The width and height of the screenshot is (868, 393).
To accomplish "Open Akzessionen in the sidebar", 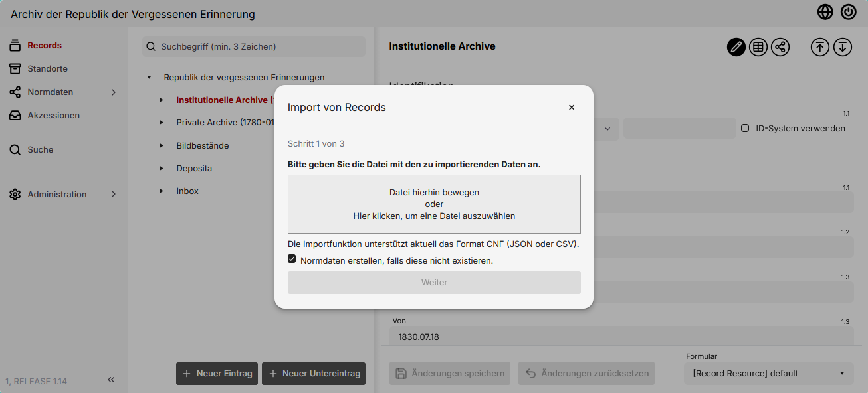I will tap(53, 116).
